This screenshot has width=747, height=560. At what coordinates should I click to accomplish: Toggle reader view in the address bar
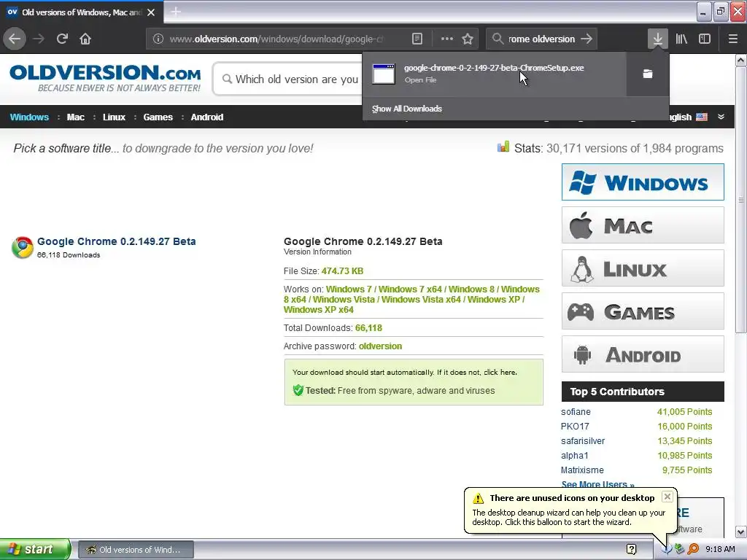pyautogui.click(x=417, y=39)
